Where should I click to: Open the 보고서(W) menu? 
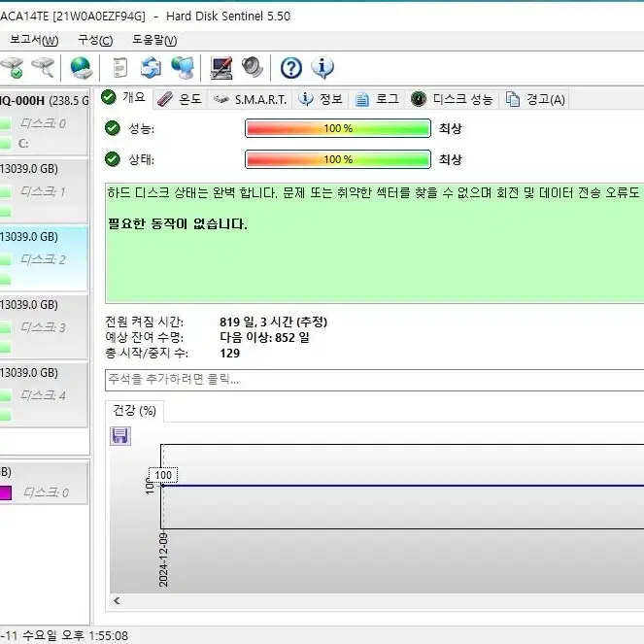coord(34,40)
